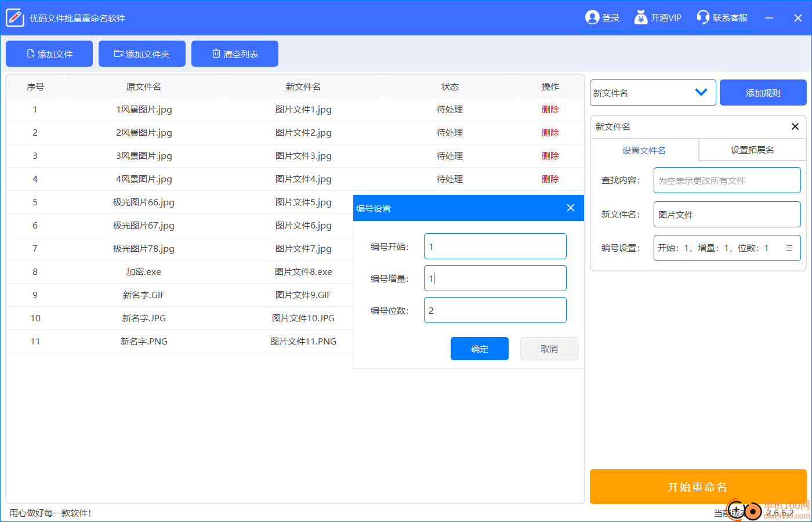812x522 pixels.
Task: Click new name 图片文件8.exe
Action: pos(303,272)
